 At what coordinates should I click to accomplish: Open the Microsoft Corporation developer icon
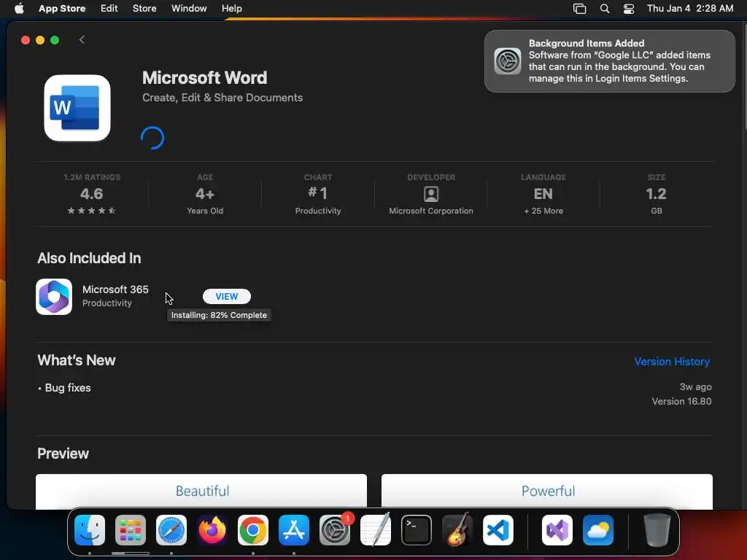tap(431, 194)
